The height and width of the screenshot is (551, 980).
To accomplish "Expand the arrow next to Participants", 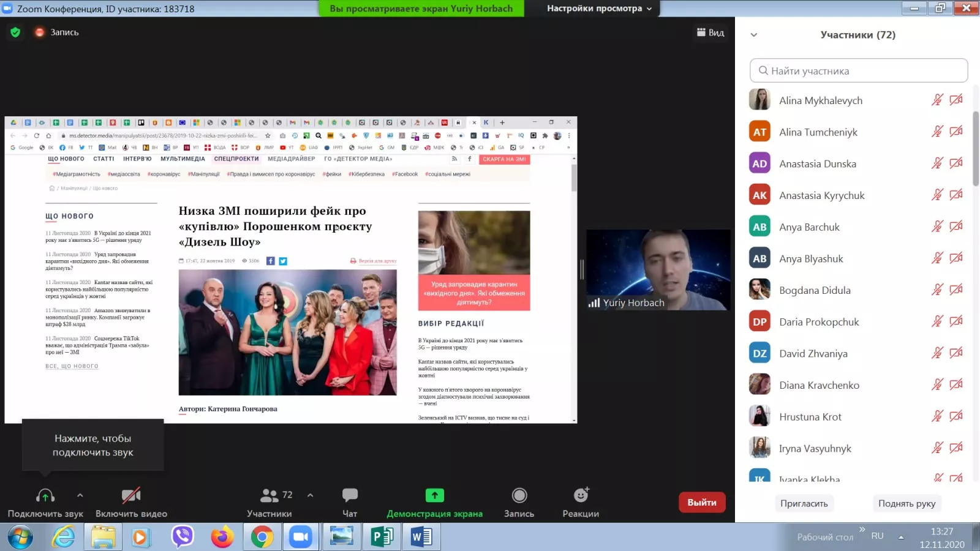I will (x=310, y=495).
